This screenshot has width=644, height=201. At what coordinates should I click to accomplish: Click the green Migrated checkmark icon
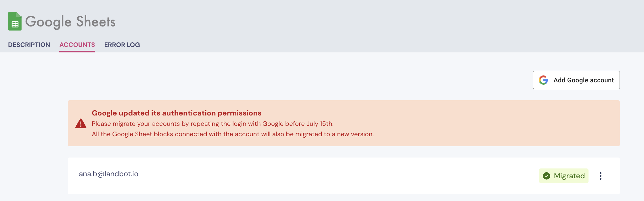(547, 176)
